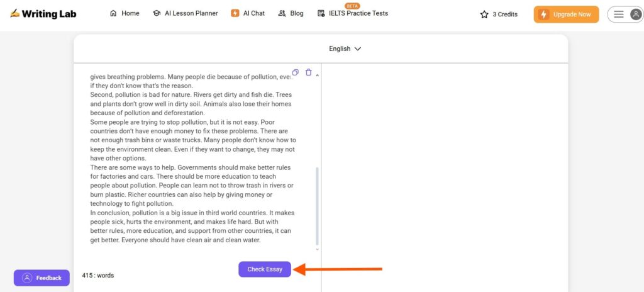Click inside the essay text area
644x292 pixels.
[193, 159]
